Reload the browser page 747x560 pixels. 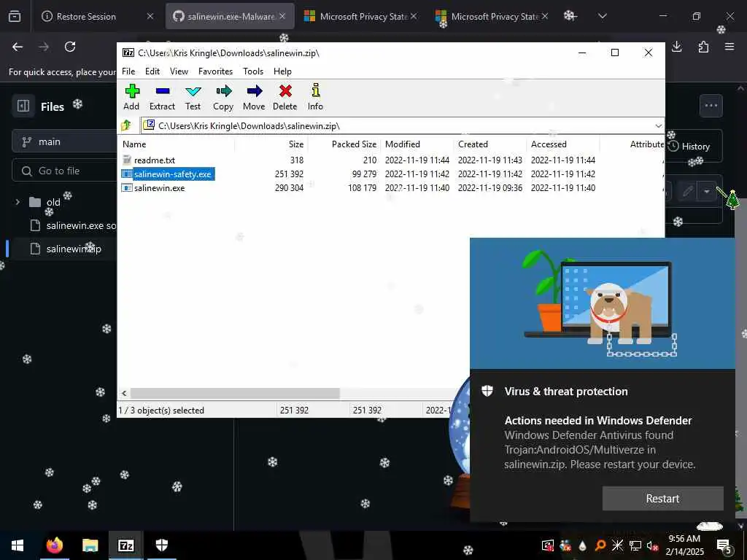tap(70, 47)
